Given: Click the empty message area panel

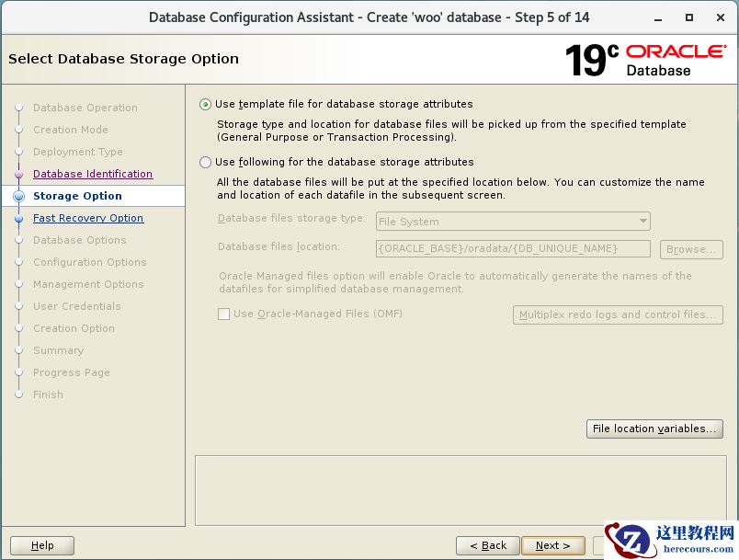Looking at the screenshot, I should click(x=460, y=490).
